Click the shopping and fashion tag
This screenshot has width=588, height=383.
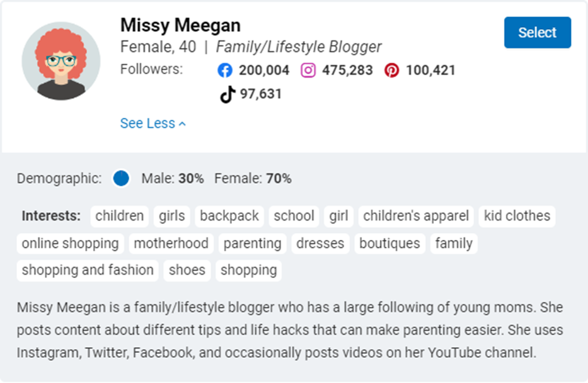point(88,270)
